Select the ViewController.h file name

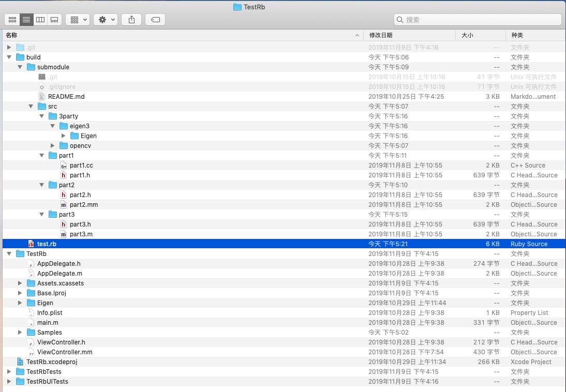pos(61,342)
